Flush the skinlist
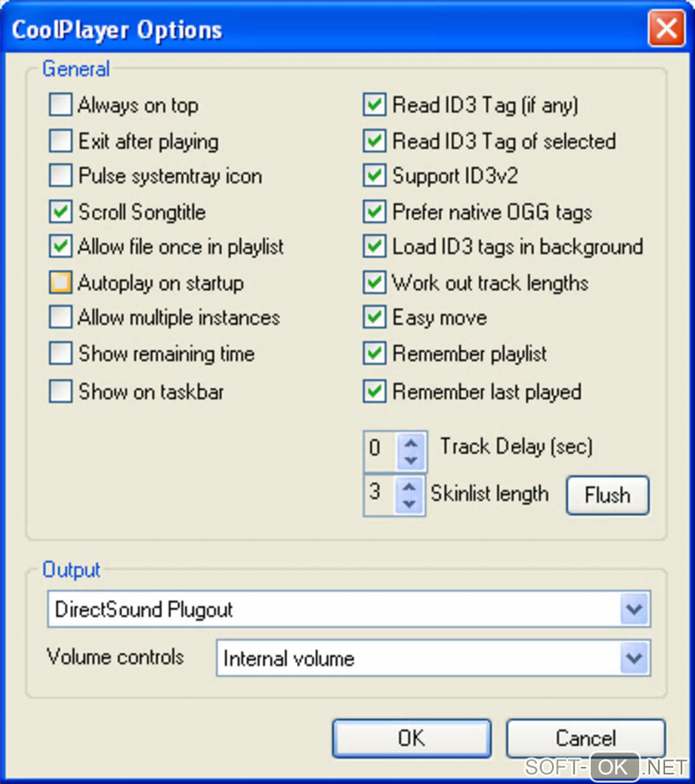695x784 pixels. pos(608,495)
